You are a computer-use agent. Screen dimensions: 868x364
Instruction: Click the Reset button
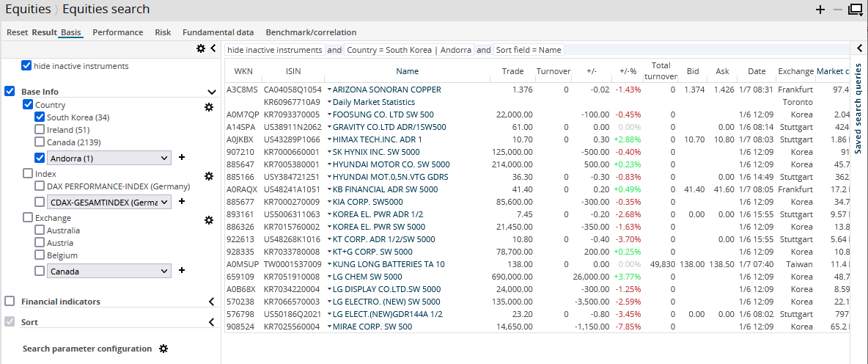pyautogui.click(x=17, y=32)
